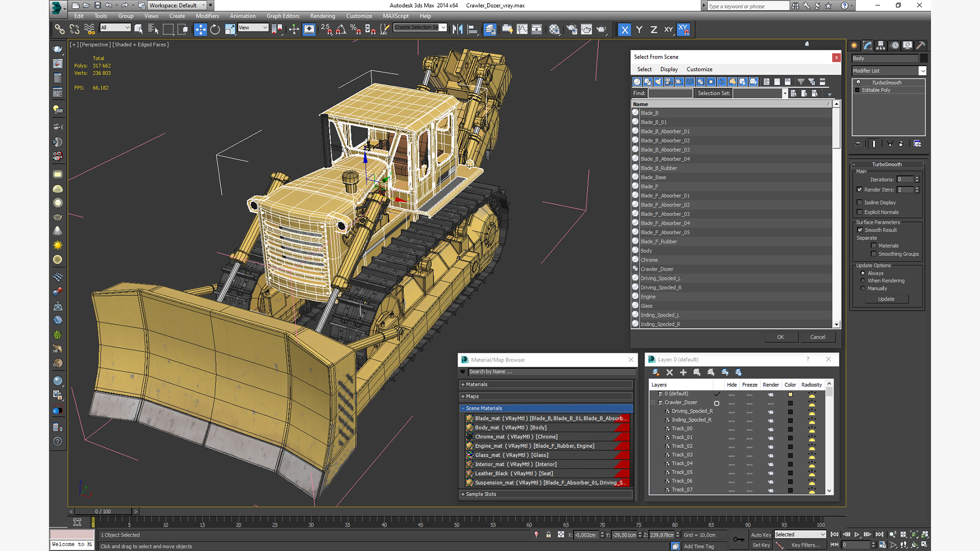This screenshot has width=980, height=551.
Task: Activate the Rotate tool in main toolbar
Action: [x=215, y=30]
